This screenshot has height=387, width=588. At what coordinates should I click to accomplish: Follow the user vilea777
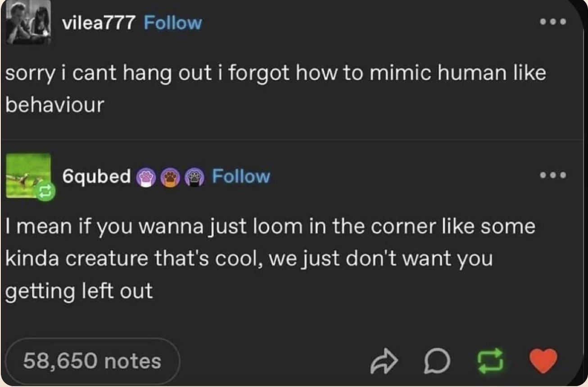pyautogui.click(x=172, y=22)
